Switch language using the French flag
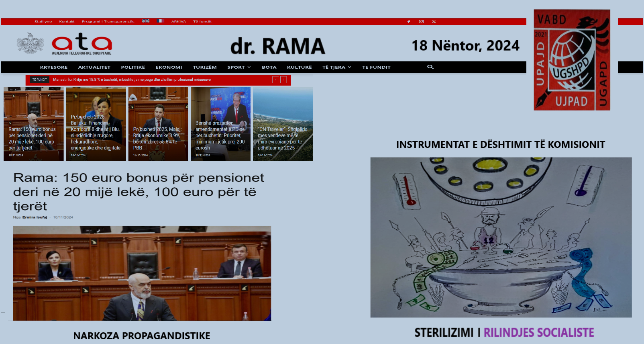644x344 pixels. (x=160, y=21)
